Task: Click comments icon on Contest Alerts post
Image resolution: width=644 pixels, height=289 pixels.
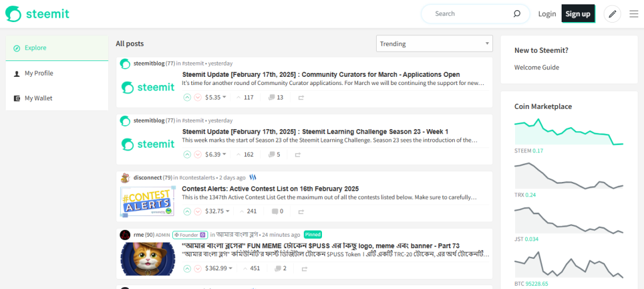Action: (275, 212)
